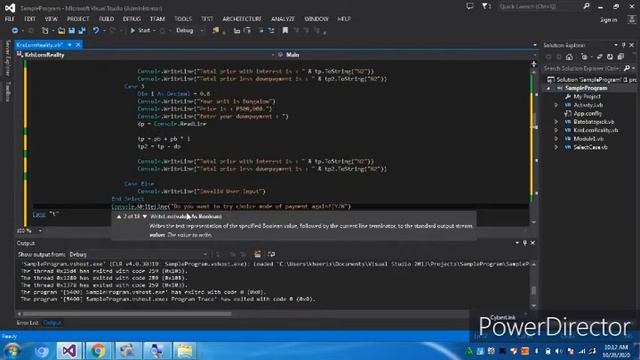Viewport: 640px width, 360px height.
Task: Open the TOOLS menu
Action: 182,19
